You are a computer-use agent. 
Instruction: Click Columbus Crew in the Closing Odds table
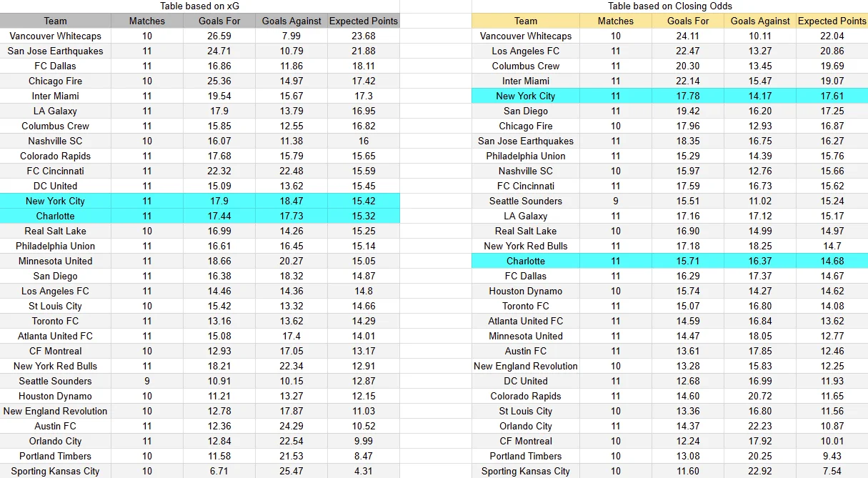[526, 66]
